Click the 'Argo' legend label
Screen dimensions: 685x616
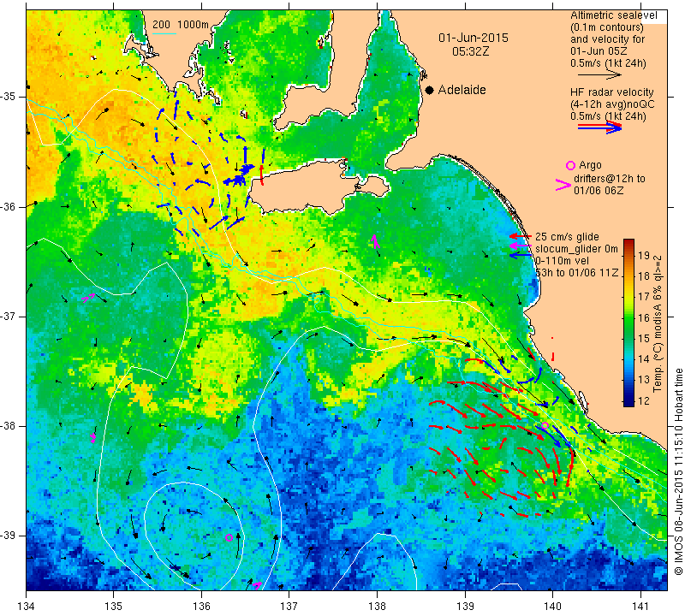[x=590, y=165]
